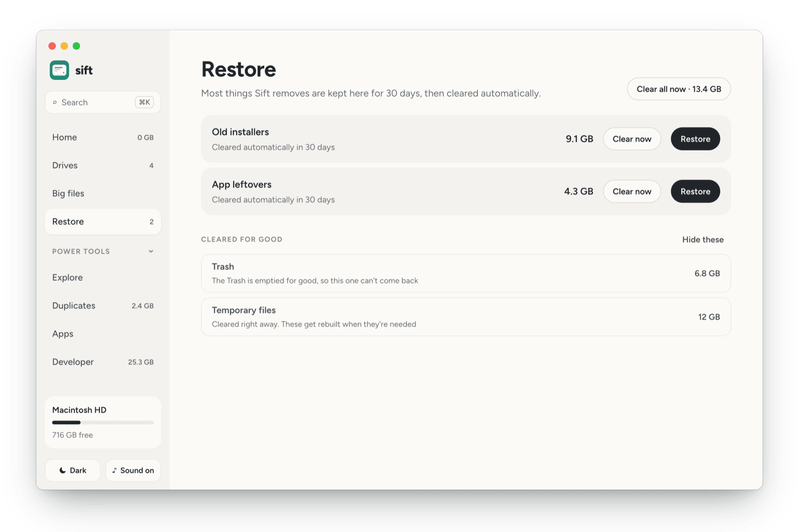The image size is (799, 532).
Task: Click Clear all now 13.4 GB button
Action: click(679, 89)
